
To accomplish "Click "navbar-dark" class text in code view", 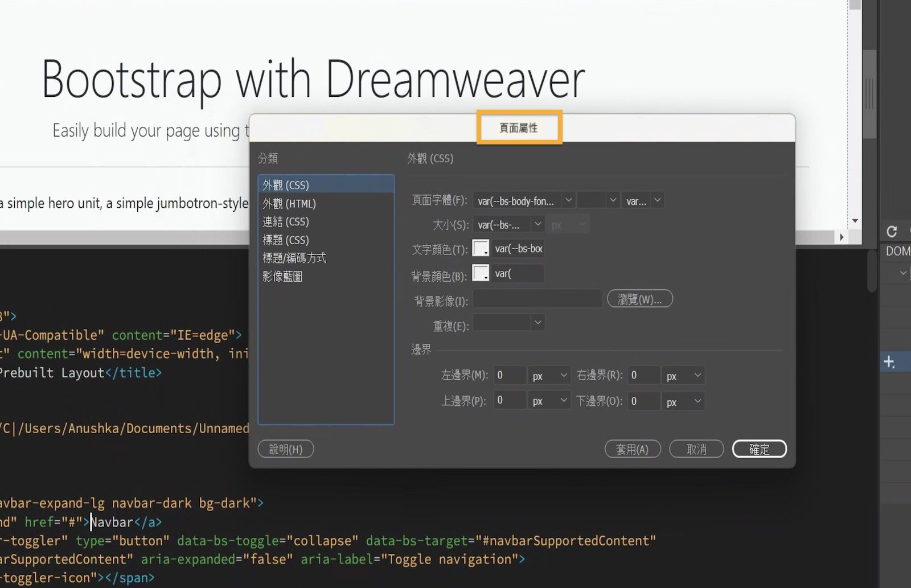I will (151, 503).
